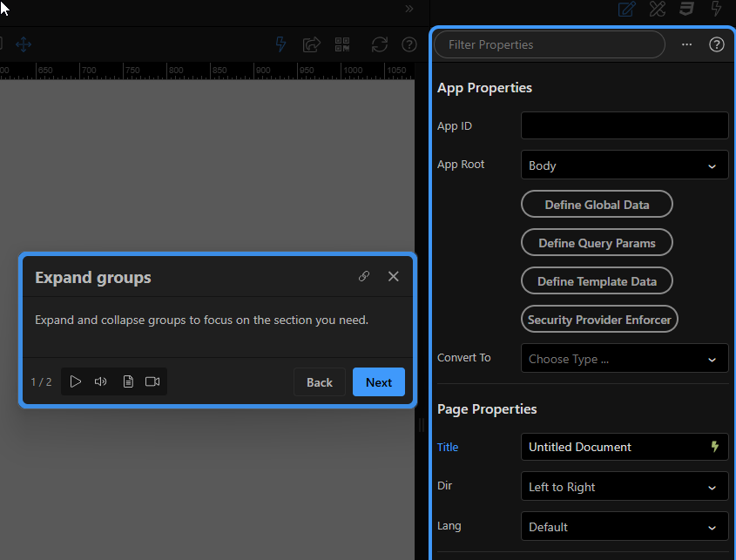
Task: Click the tour step counter 1 / 2
Action: pyautogui.click(x=41, y=381)
